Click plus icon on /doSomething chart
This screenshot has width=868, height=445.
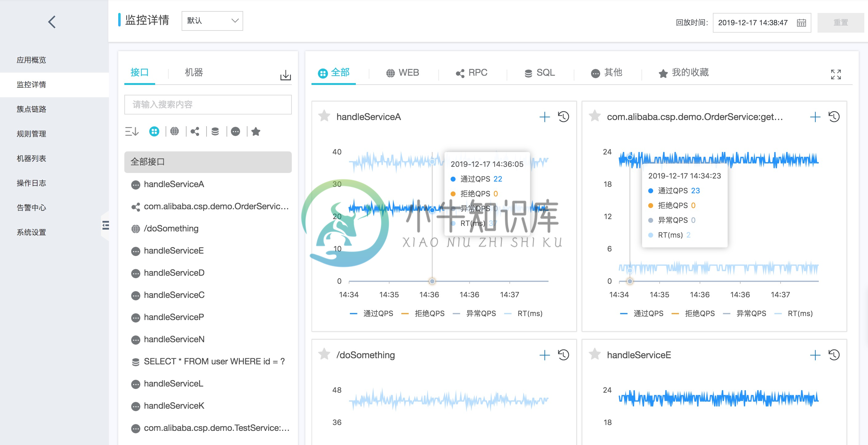click(545, 355)
